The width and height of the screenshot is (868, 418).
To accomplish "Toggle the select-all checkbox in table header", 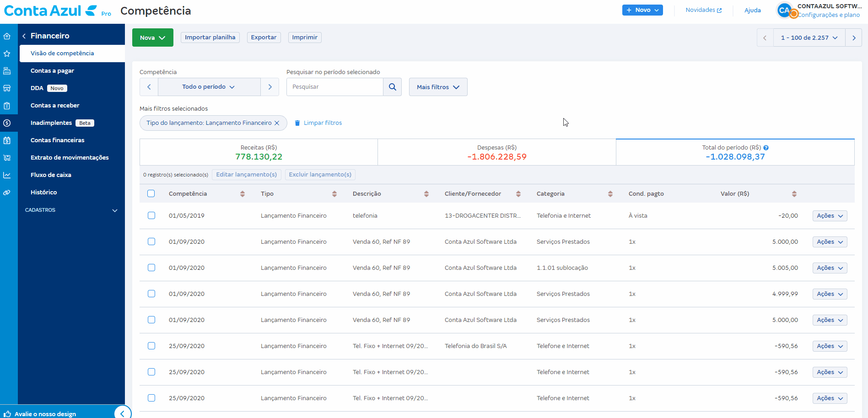I will (151, 194).
